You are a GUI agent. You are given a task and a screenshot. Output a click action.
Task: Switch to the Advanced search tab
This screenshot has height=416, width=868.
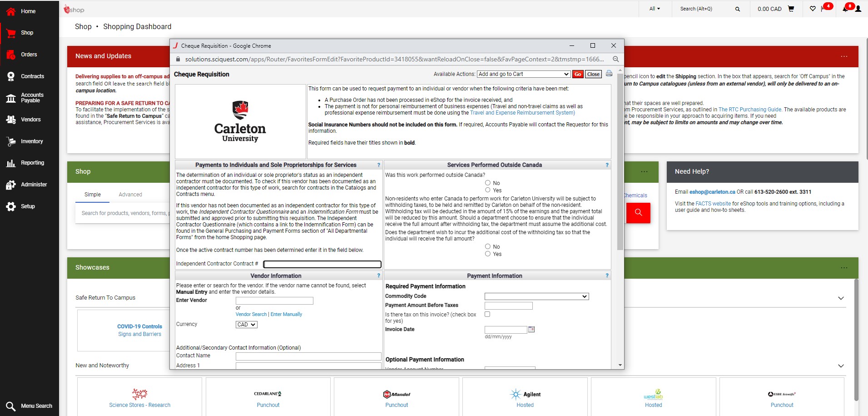[x=130, y=195]
